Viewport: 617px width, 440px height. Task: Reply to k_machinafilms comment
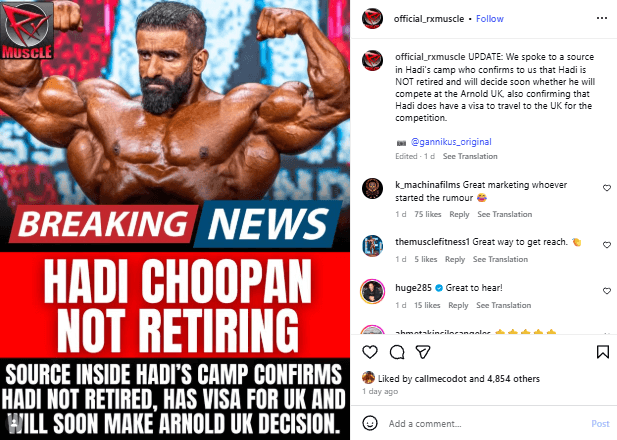coord(459,214)
